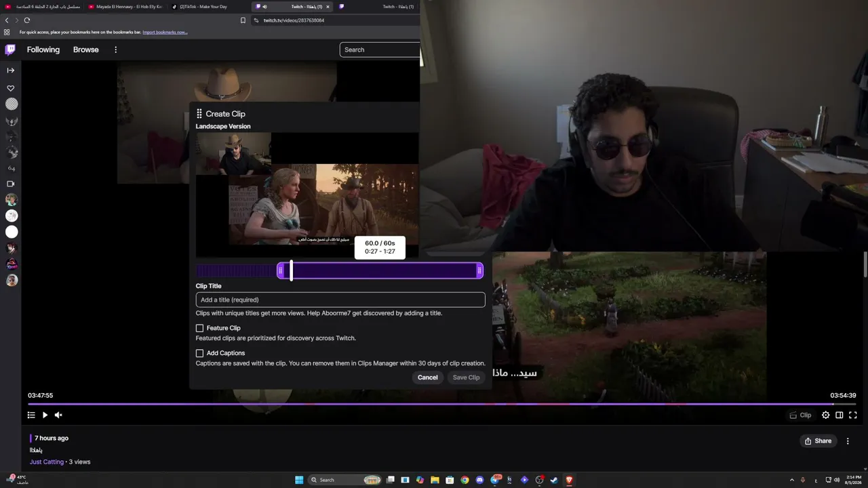This screenshot has width=868, height=488.
Task: Switch to the Mayada El Hennawy YouTube tab
Action: [x=125, y=7]
